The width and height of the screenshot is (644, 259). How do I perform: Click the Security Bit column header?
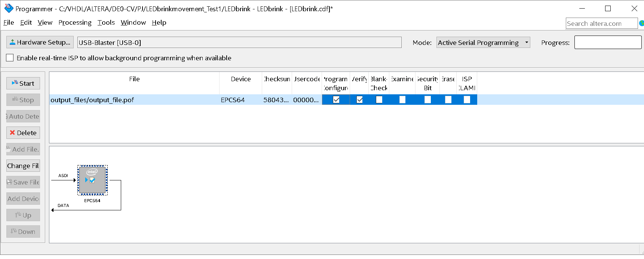point(427,83)
